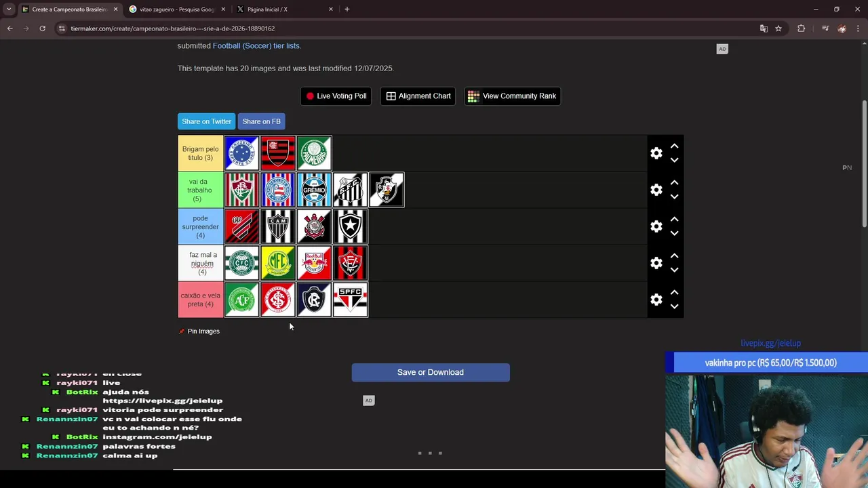Go back to previous page
This screenshot has width=868, height=488.
9,28
